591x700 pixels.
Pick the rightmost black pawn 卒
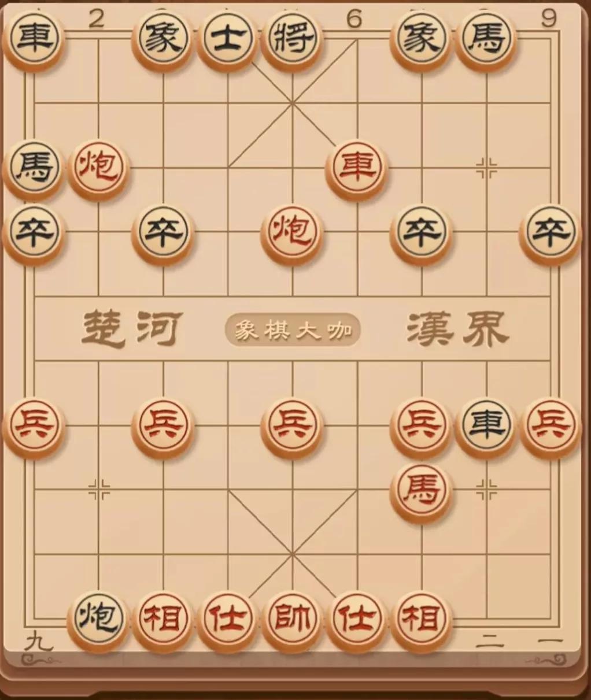coord(551,233)
